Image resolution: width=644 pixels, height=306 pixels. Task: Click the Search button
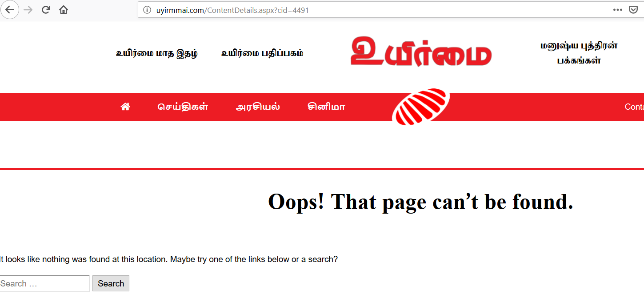coord(111,283)
